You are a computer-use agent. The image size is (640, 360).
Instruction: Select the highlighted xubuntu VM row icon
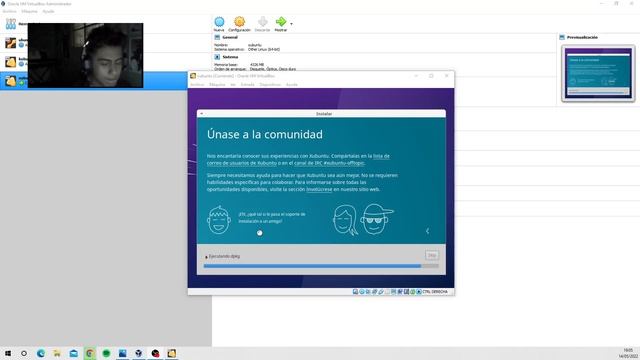tap(11, 81)
